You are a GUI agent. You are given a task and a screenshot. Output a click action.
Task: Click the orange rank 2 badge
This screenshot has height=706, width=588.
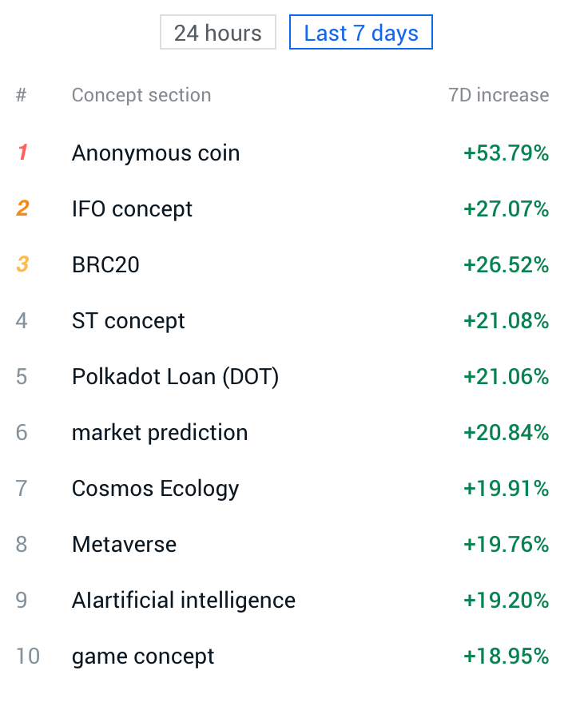click(22, 208)
